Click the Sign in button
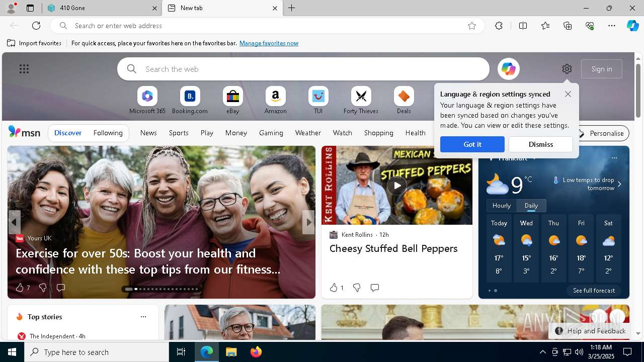The image size is (644, 362). click(x=602, y=69)
